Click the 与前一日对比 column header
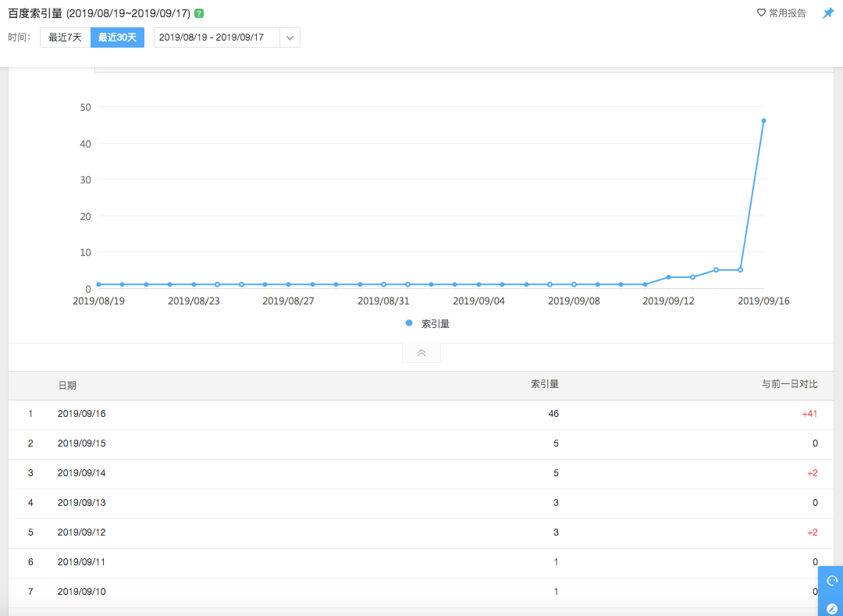This screenshot has height=616, width=843. tap(789, 384)
